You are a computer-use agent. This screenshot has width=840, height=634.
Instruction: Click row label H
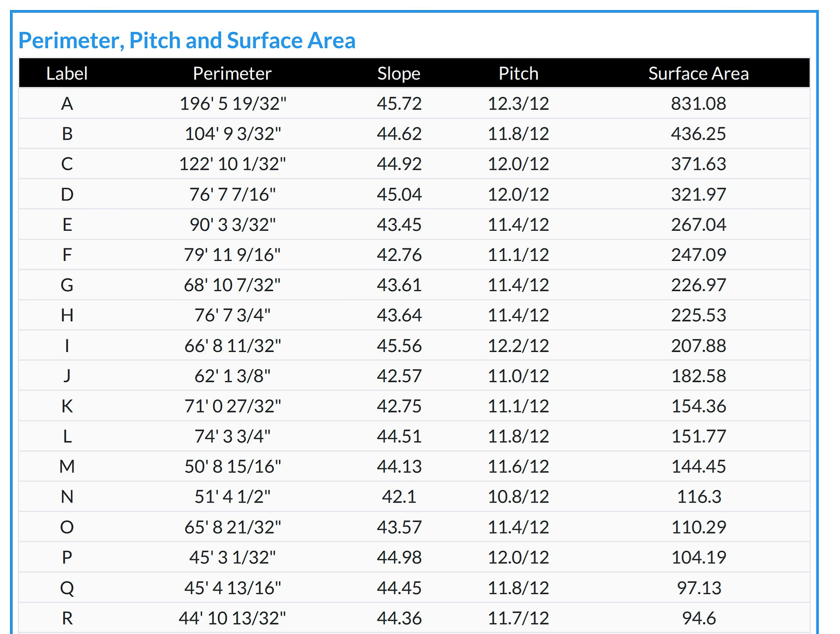[67, 315]
